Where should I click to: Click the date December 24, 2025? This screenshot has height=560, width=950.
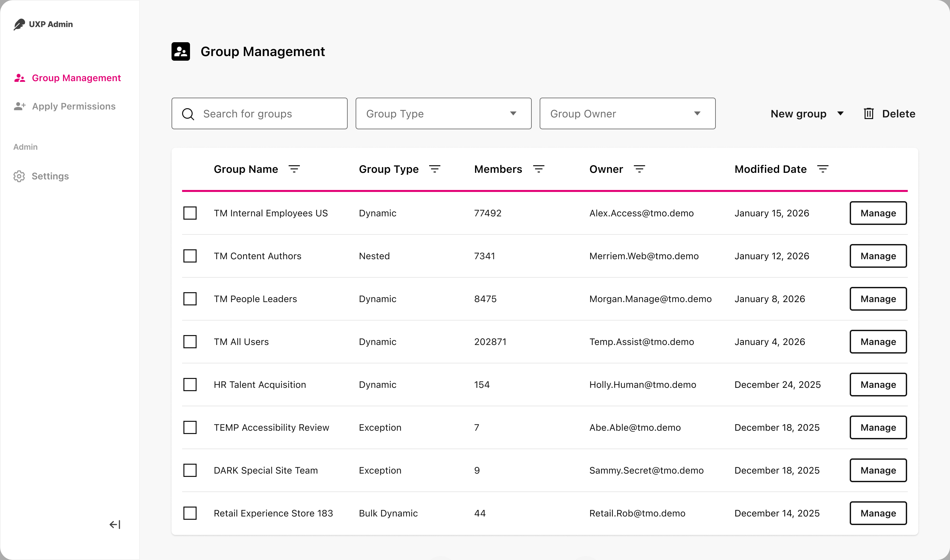(777, 385)
